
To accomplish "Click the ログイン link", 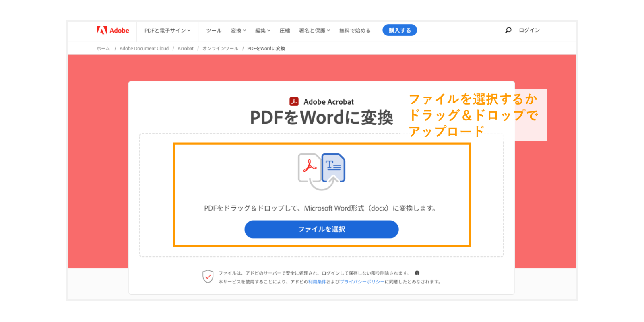I will 529,30.
